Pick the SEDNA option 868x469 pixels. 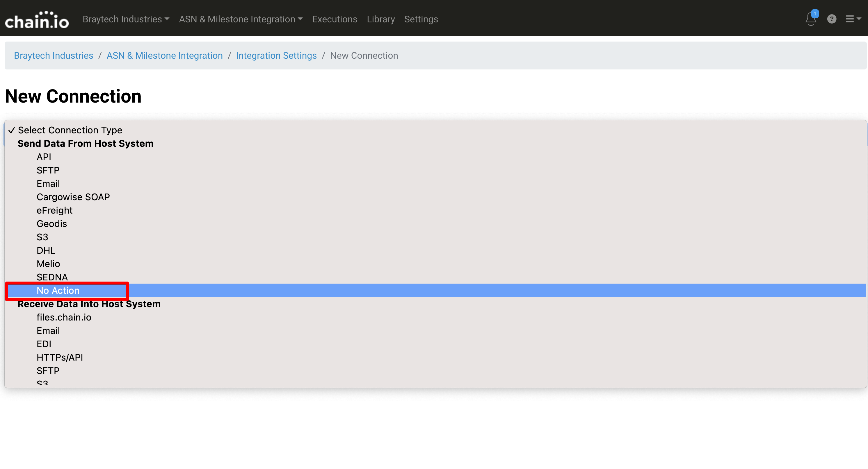pyautogui.click(x=52, y=277)
